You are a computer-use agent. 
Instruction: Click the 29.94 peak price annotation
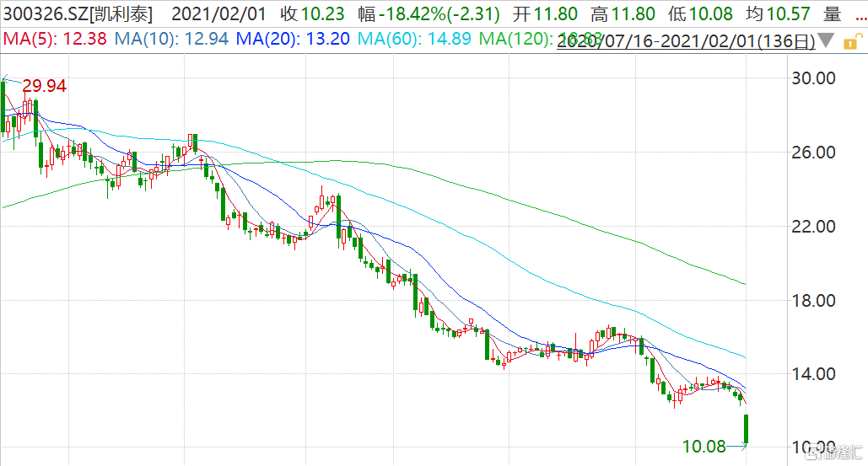tap(44, 86)
